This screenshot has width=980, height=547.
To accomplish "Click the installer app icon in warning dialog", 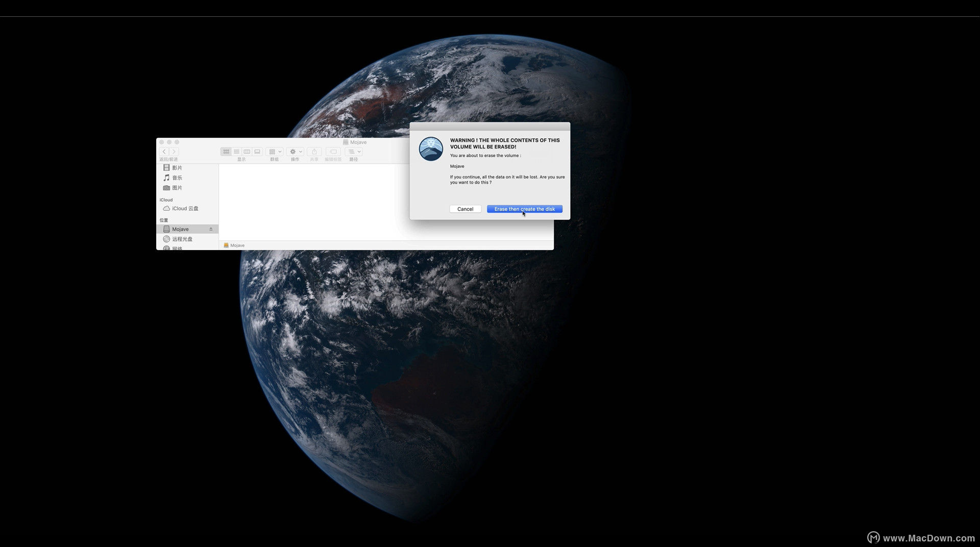I will tap(431, 149).
